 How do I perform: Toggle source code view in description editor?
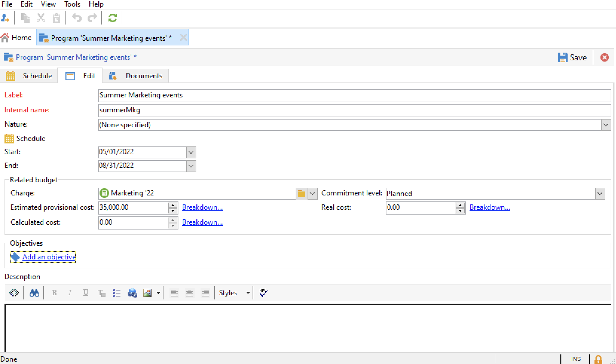[14, 293]
